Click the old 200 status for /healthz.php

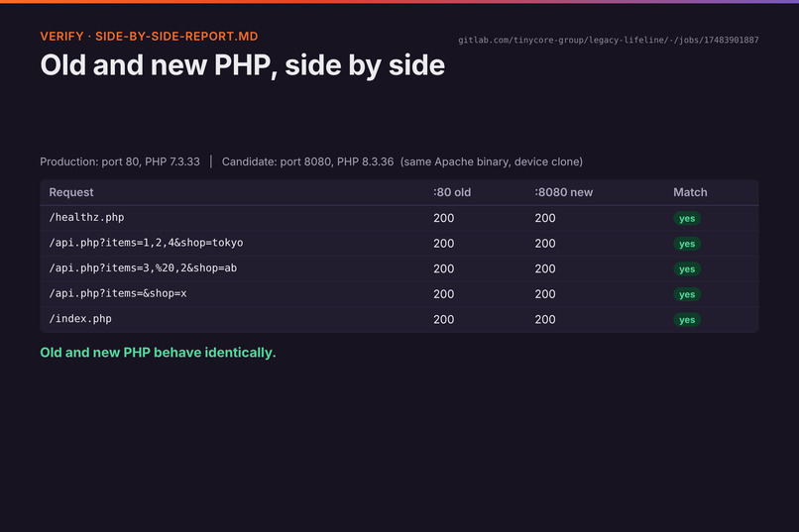click(444, 218)
